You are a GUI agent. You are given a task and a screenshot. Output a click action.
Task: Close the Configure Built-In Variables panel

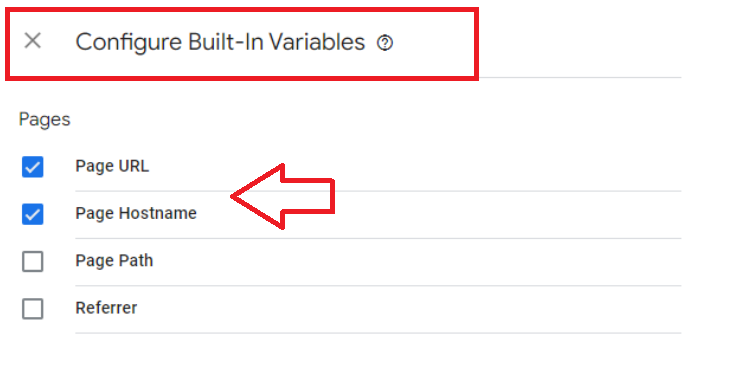(x=33, y=41)
